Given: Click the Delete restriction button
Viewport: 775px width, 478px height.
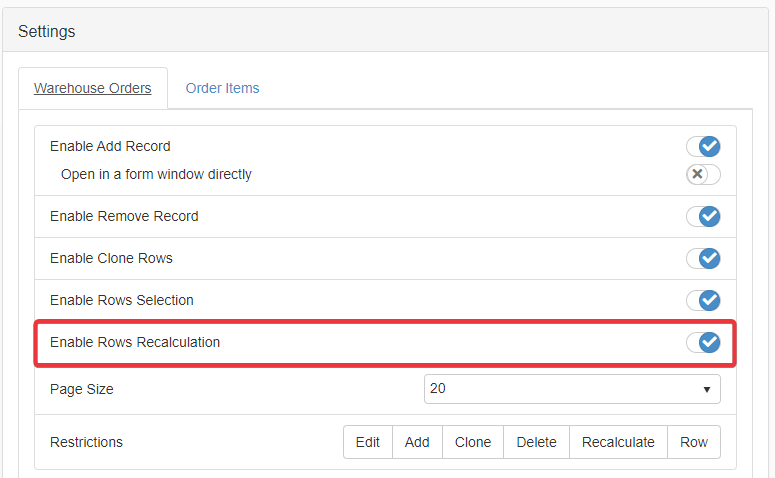Looking at the screenshot, I should tap(536, 442).
